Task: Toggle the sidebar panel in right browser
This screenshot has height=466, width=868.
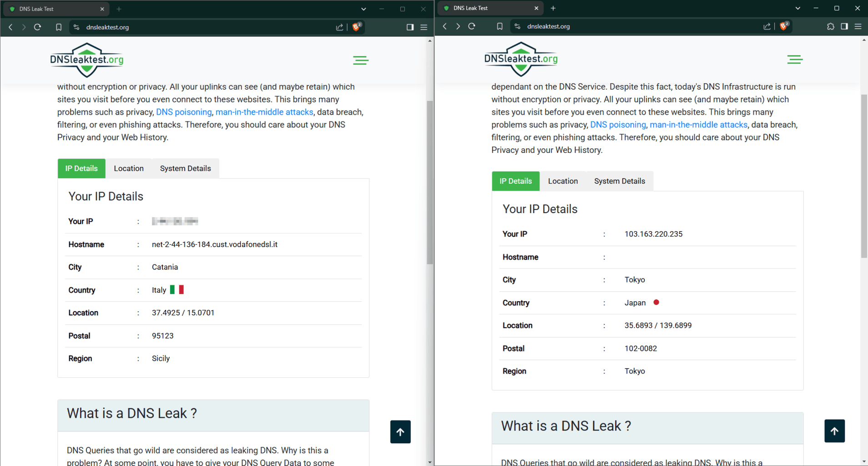Action: point(844,26)
